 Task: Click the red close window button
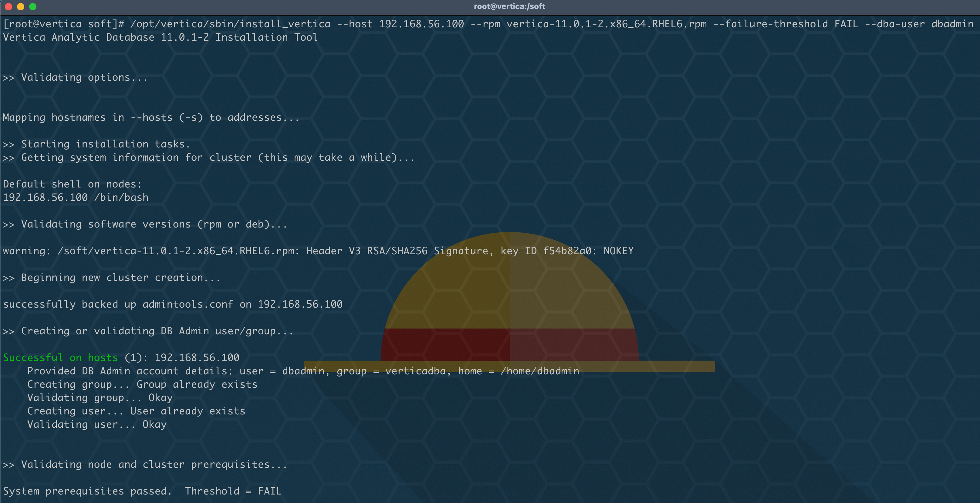pyautogui.click(x=8, y=6)
